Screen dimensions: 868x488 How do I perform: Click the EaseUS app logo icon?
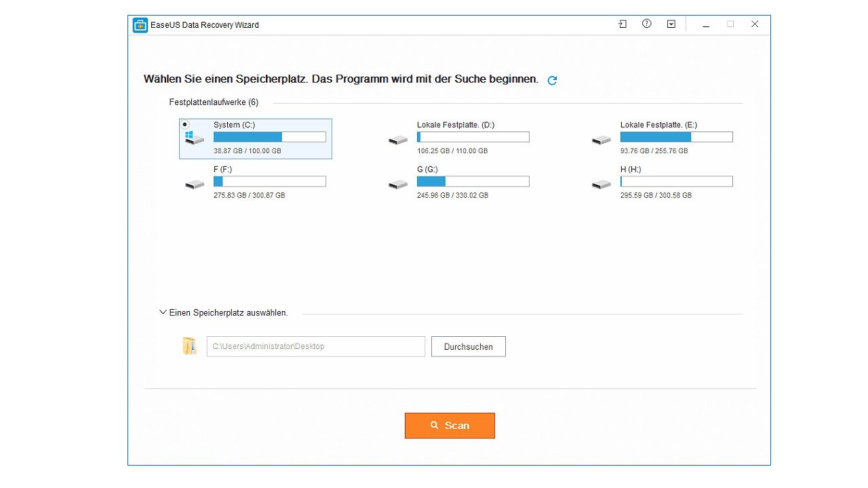point(140,25)
